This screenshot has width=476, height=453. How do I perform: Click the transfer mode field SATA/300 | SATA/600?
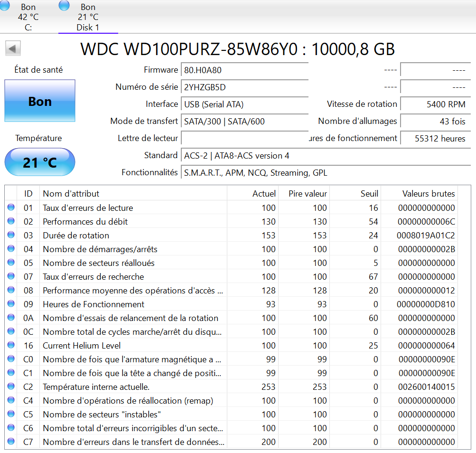pos(245,121)
